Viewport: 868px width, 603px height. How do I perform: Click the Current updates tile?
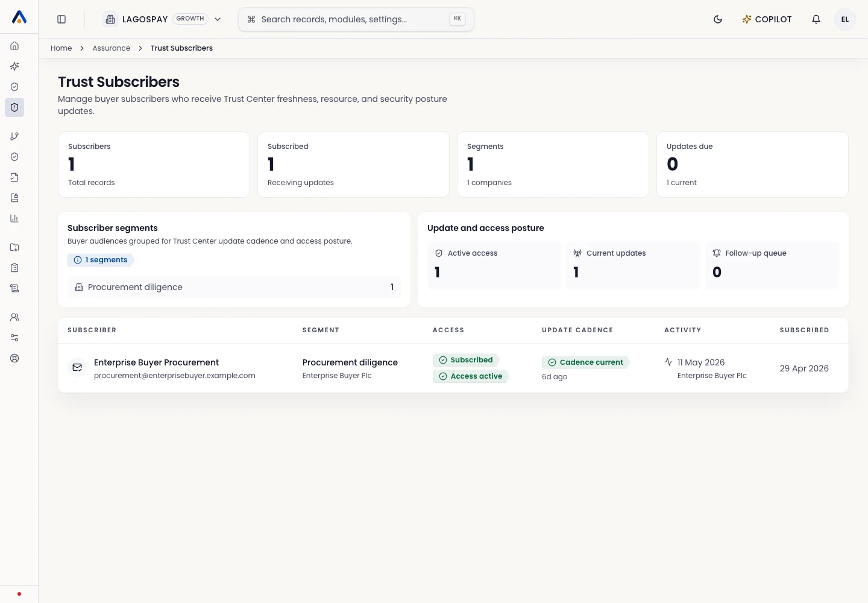point(633,265)
